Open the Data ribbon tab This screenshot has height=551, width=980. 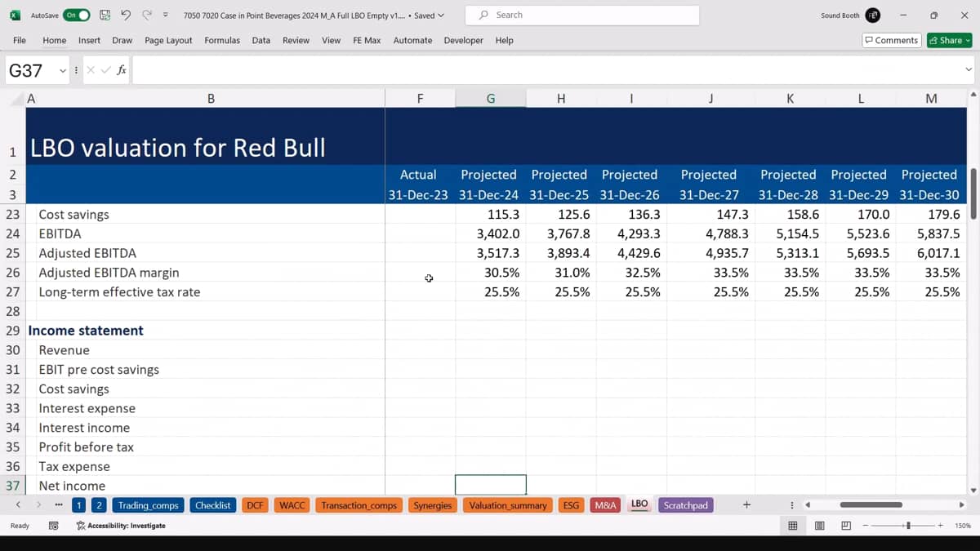point(261,40)
